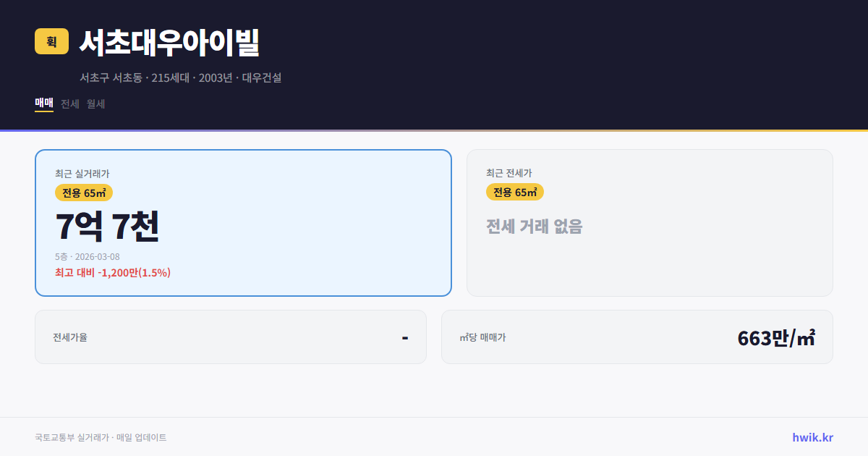Open the 최근 실거래가 highlighted card

click(242, 222)
